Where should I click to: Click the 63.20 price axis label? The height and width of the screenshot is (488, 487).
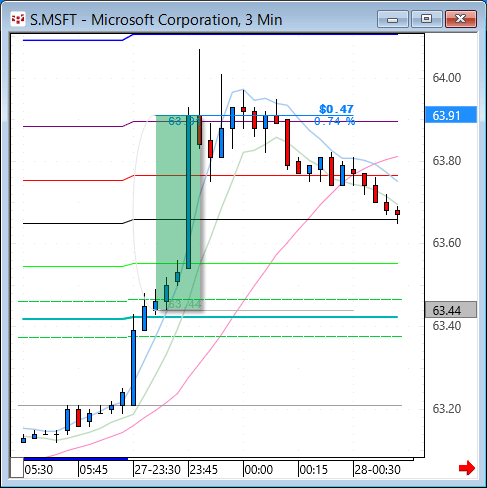tap(447, 409)
